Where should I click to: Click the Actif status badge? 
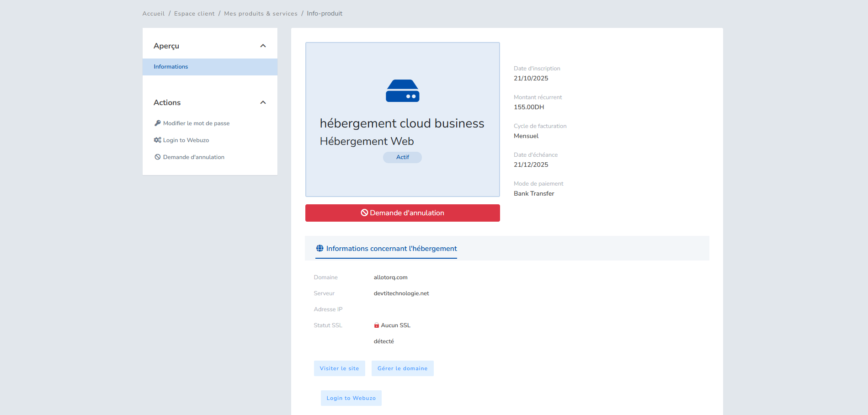(x=402, y=157)
